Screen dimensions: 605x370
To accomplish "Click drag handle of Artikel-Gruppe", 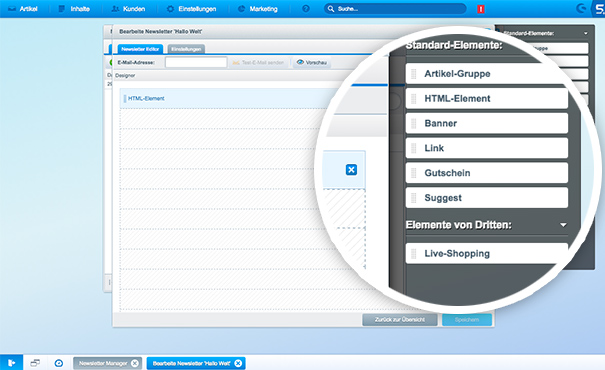I will [414, 74].
